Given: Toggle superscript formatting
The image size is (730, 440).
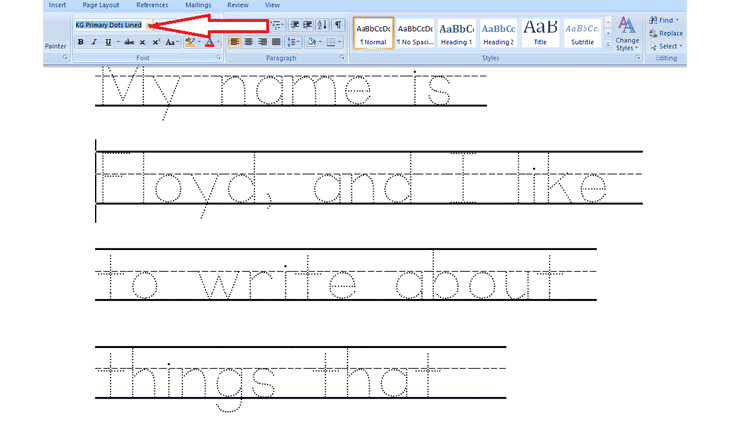Looking at the screenshot, I should click(155, 42).
